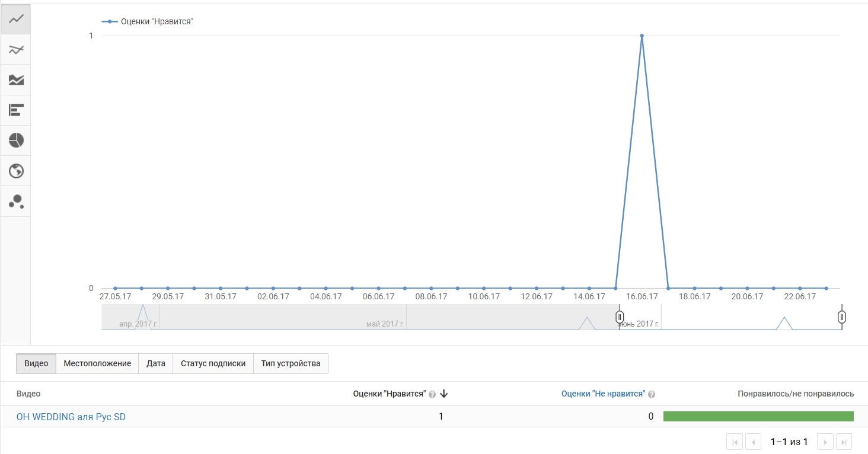Click the peak data point on 16.06.17

point(642,36)
